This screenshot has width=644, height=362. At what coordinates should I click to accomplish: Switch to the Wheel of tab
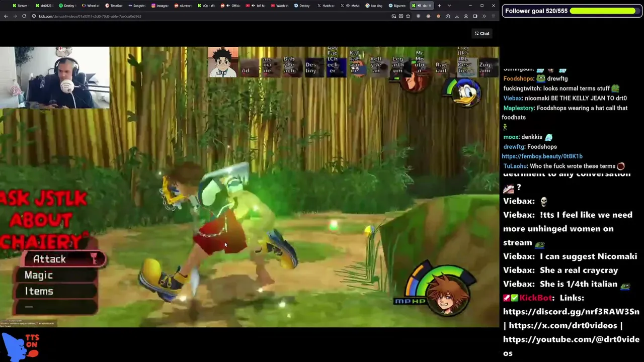(91, 6)
